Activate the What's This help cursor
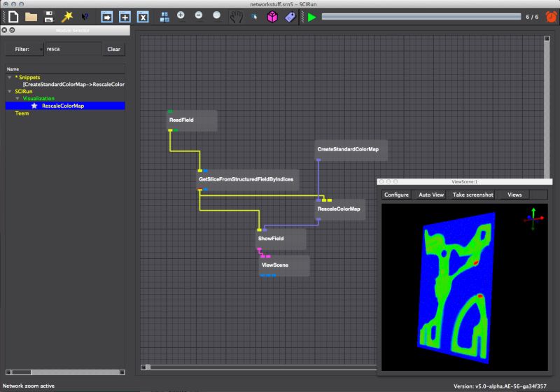The height and width of the screenshot is (392, 560). click(x=85, y=17)
